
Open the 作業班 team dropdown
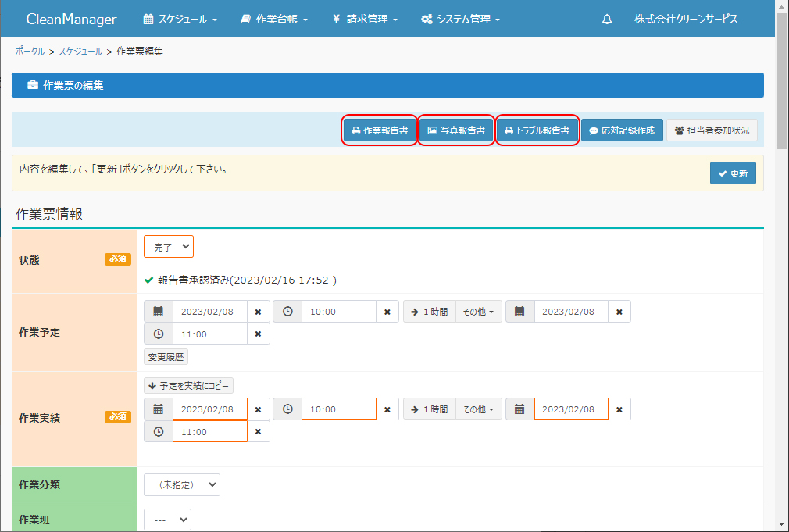pos(167,520)
